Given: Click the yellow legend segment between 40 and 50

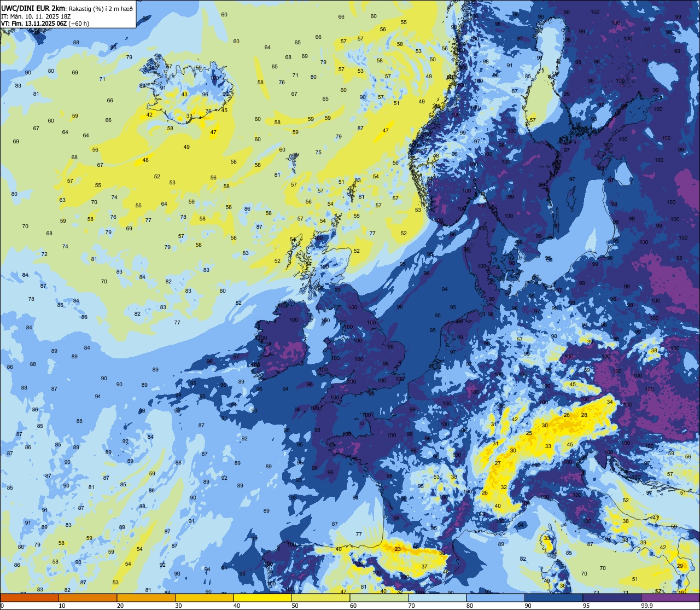Looking at the screenshot, I should tap(262, 597).
